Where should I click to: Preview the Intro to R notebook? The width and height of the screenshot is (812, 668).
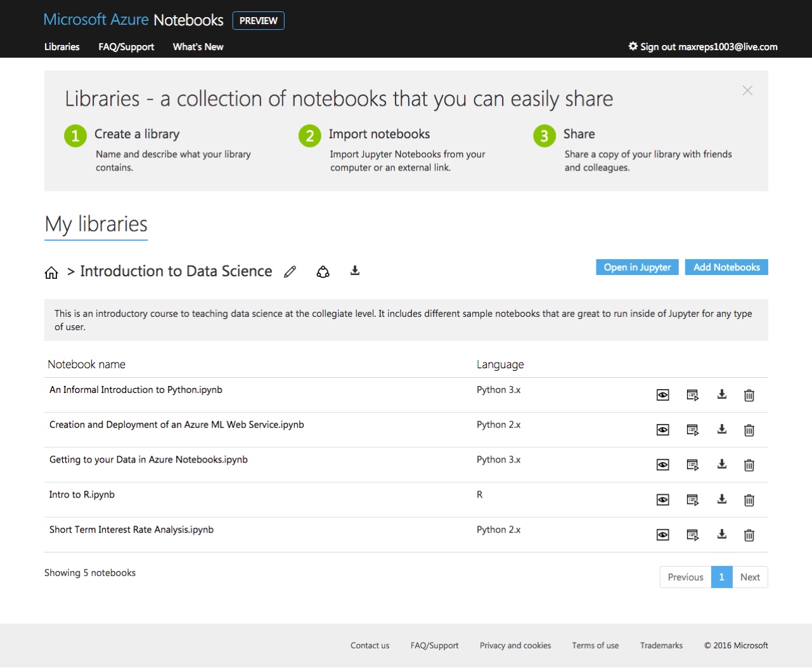coord(663,500)
